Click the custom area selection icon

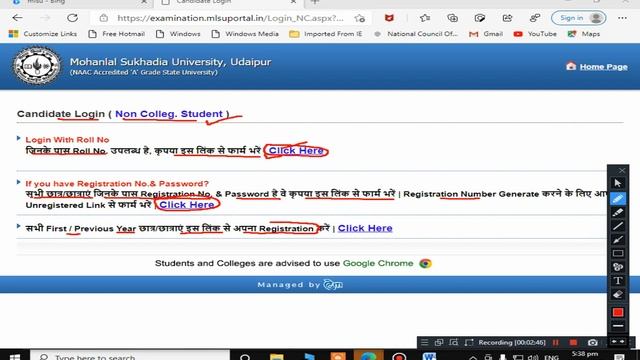click(469, 342)
